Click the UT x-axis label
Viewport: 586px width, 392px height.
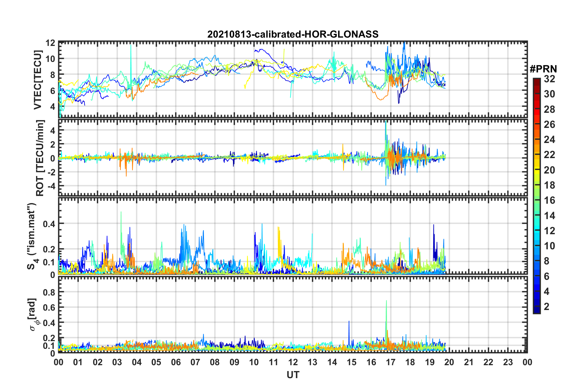(x=293, y=375)
